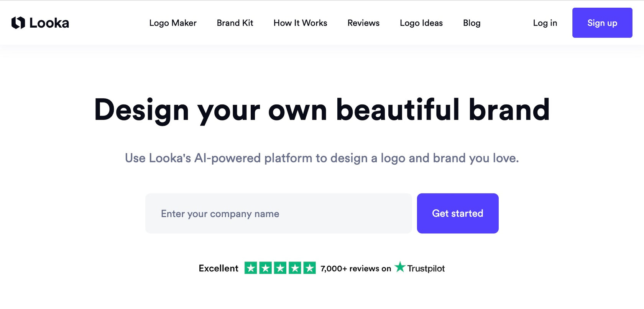Browse Logo Ideas from navigation
The width and height of the screenshot is (644, 309).
[421, 23]
